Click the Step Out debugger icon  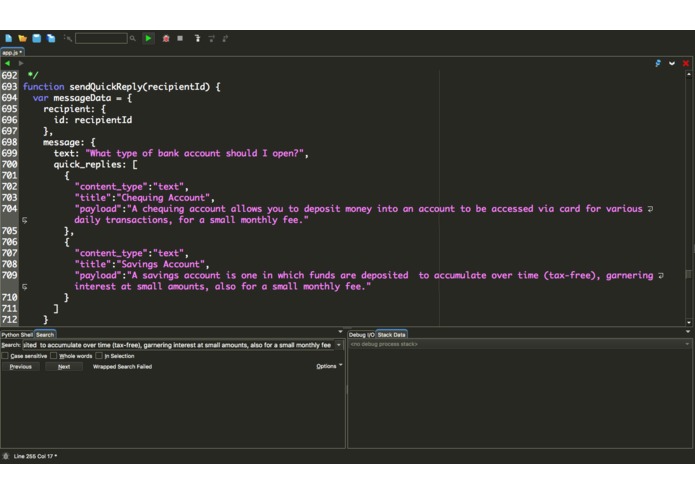coord(225,39)
